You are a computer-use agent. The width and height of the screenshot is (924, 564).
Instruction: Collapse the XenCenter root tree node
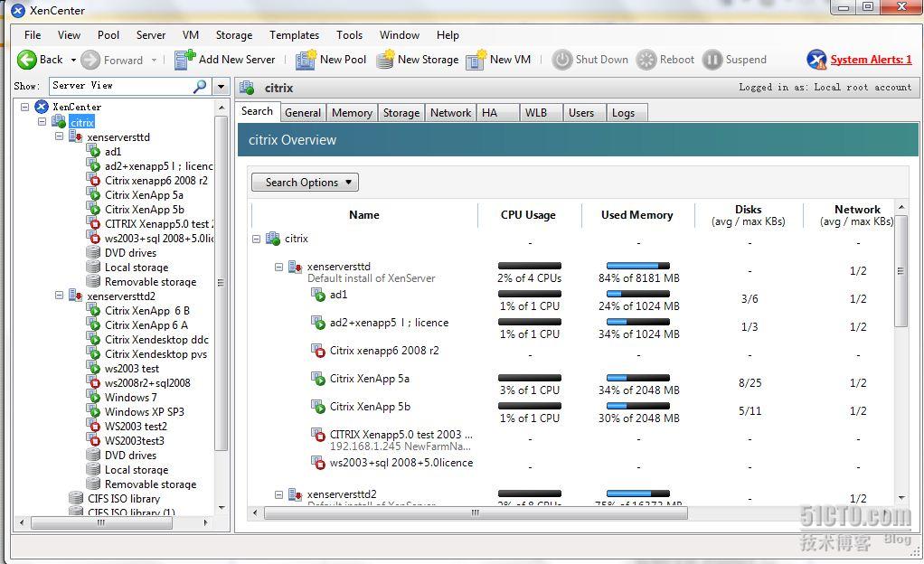[24, 107]
